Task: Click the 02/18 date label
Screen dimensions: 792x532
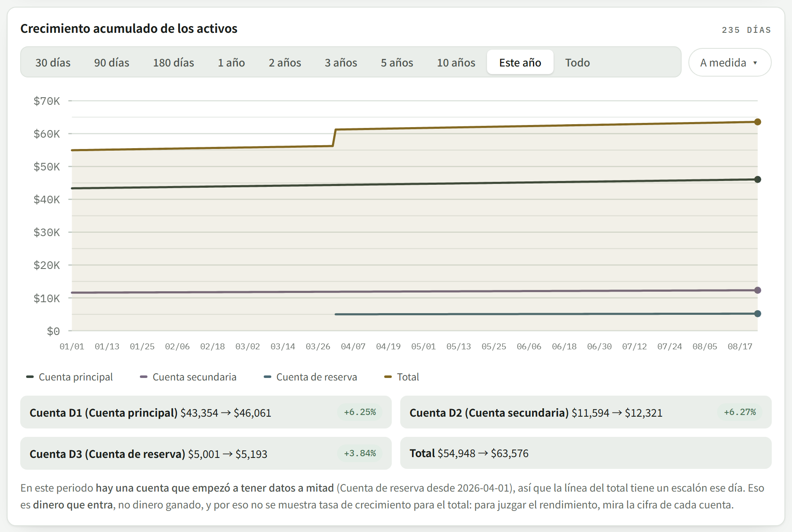Action: (212, 346)
